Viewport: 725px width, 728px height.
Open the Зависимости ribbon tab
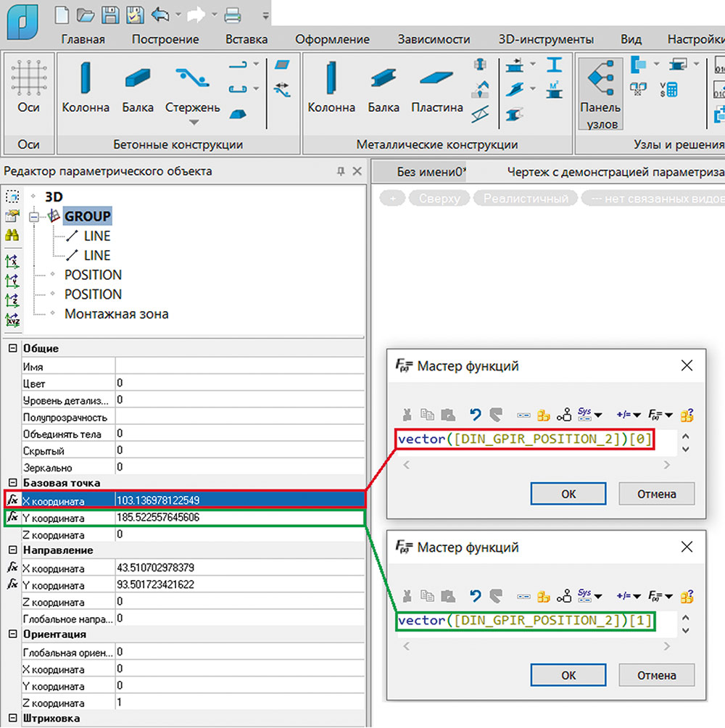(x=434, y=39)
